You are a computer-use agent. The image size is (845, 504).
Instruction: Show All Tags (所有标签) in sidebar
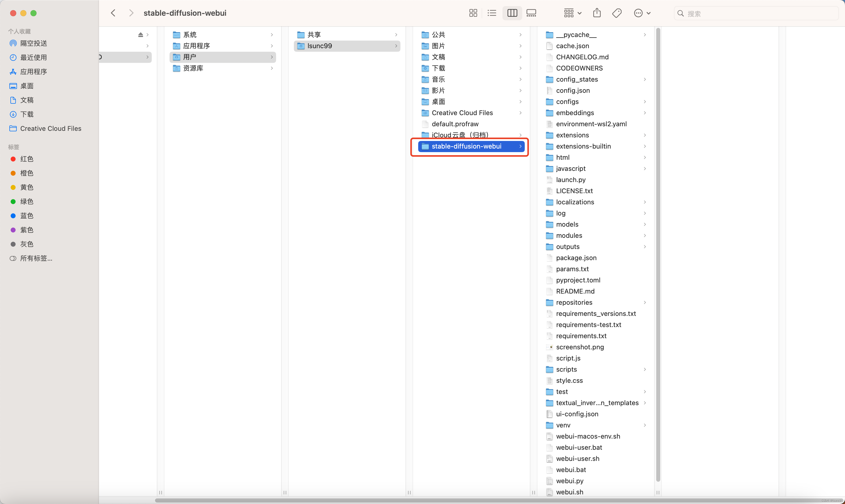(36, 258)
